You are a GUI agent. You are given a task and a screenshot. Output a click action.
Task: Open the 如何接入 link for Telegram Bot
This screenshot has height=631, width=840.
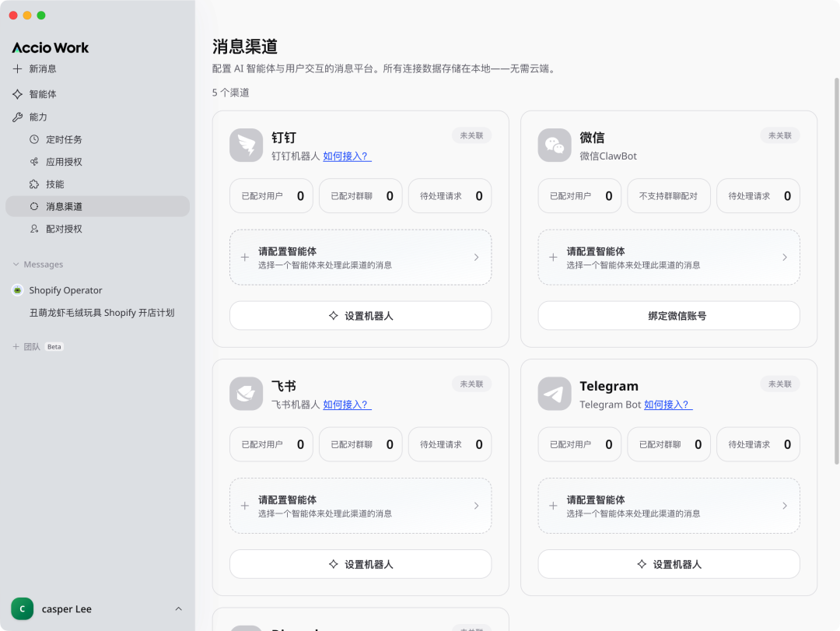[667, 404]
